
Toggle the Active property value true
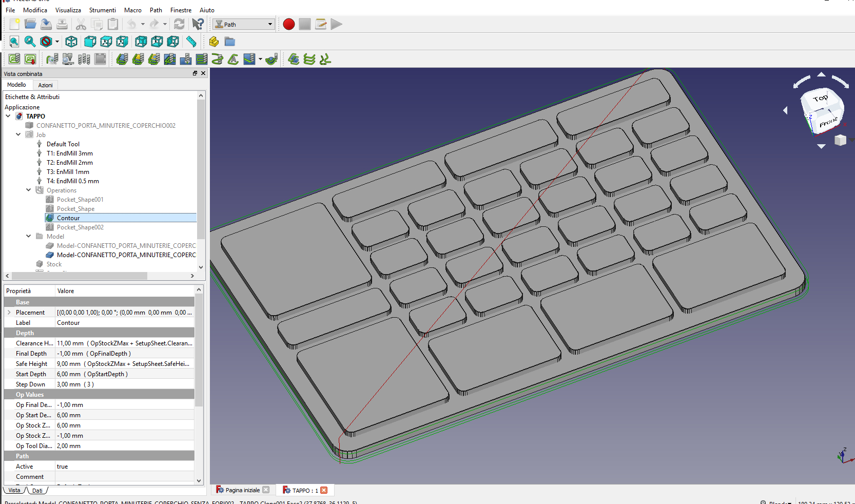coord(125,467)
